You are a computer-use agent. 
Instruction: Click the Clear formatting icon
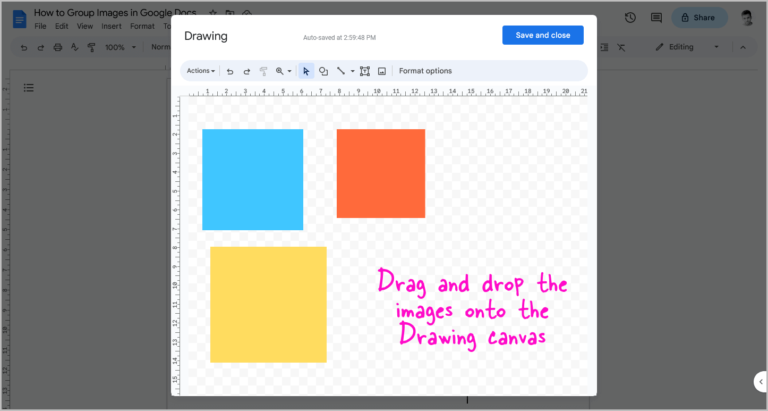(x=621, y=48)
